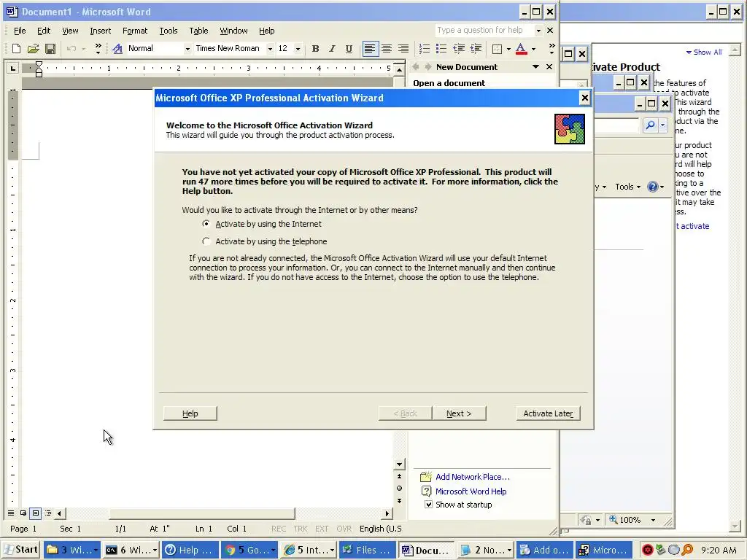The height and width of the screenshot is (560, 747).
Task: Open the Styles and Formatting icon
Action: [117, 49]
